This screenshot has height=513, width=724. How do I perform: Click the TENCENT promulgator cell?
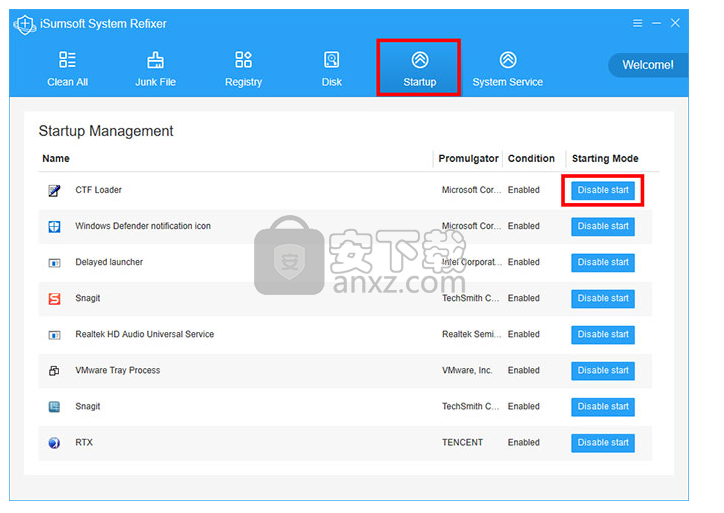point(462,442)
